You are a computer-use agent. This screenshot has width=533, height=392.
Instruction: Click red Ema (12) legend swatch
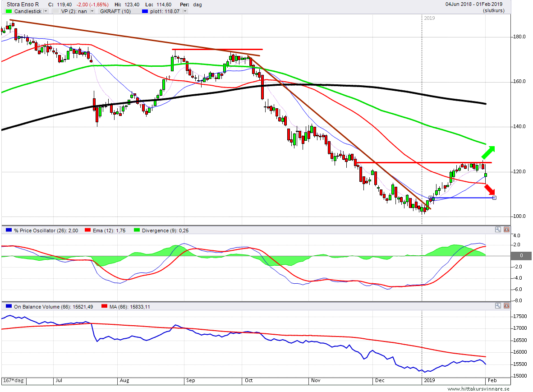(87, 230)
